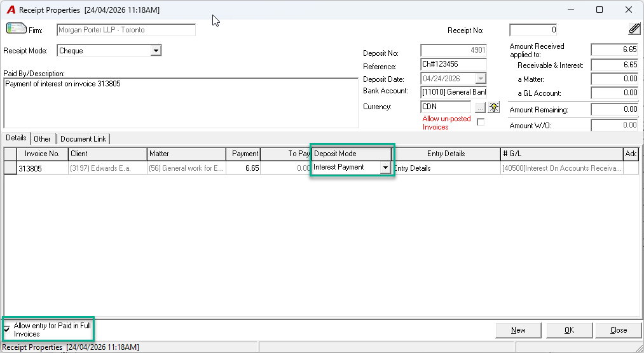
Task: Click the Paid By/Description text area
Action: (181, 103)
